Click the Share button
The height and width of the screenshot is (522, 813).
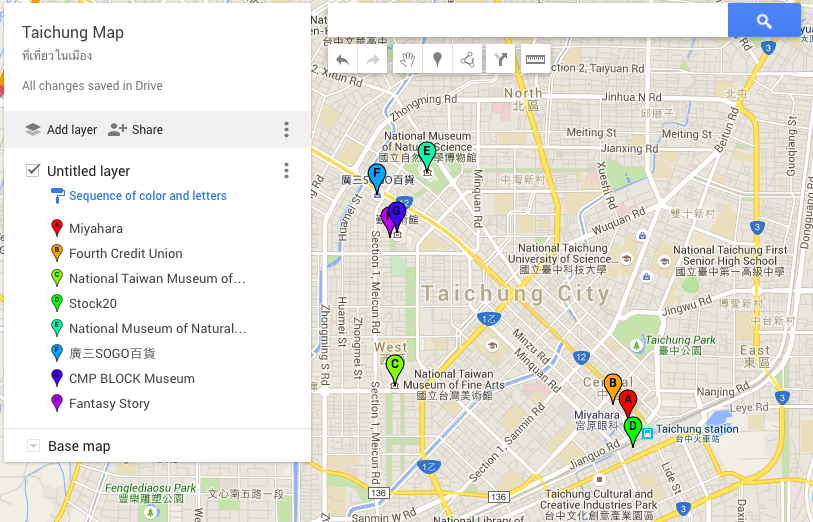click(135, 130)
